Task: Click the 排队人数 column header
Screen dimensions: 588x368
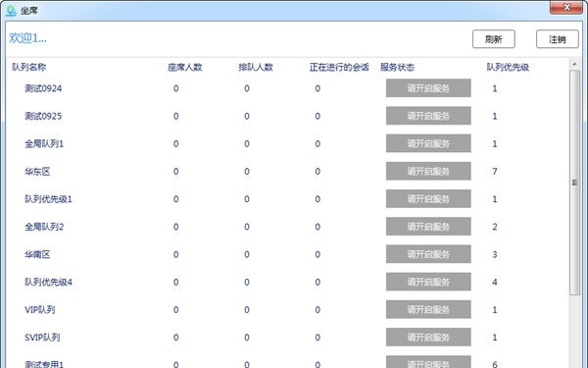Action: coord(256,67)
